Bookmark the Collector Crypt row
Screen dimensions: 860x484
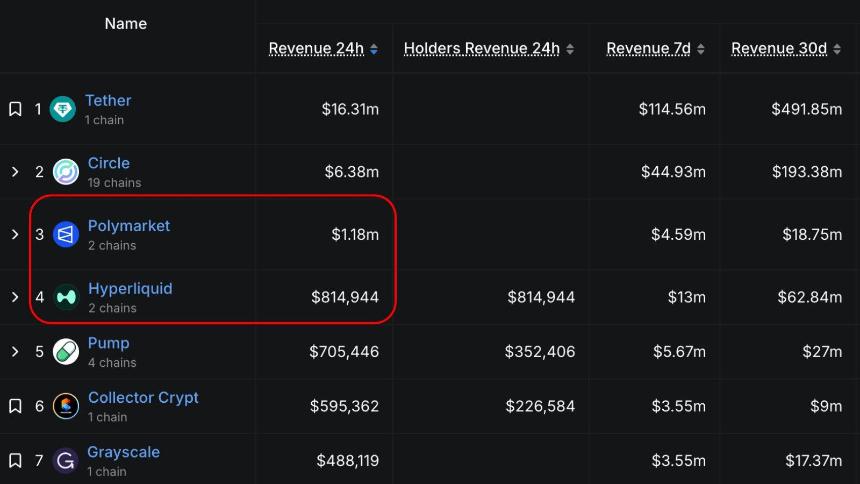click(15, 406)
